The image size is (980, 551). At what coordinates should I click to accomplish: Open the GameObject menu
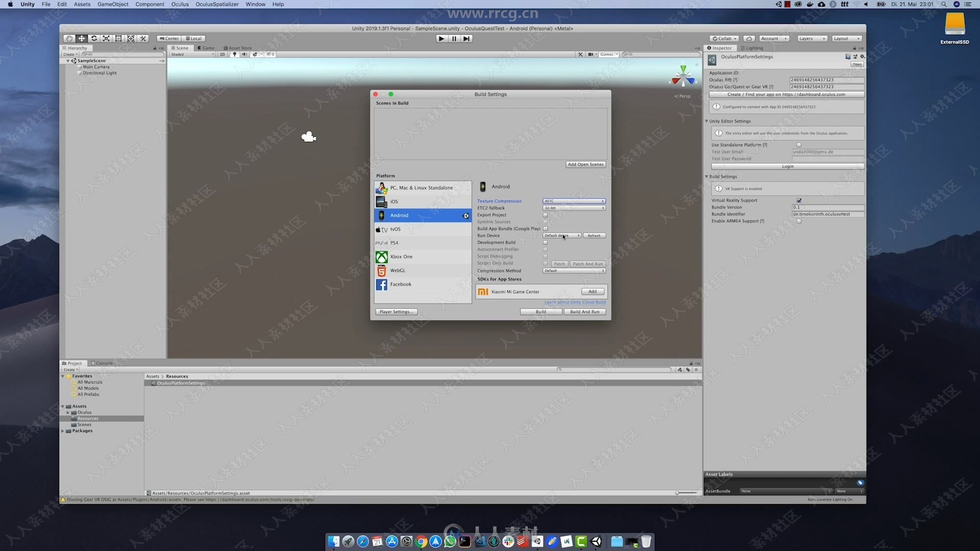[x=113, y=4]
